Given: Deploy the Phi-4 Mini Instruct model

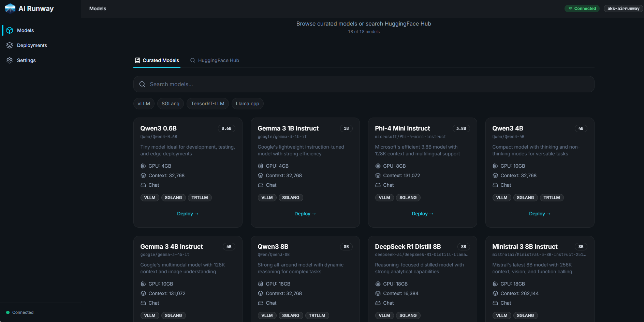Looking at the screenshot, I should (x=423, y=214).
